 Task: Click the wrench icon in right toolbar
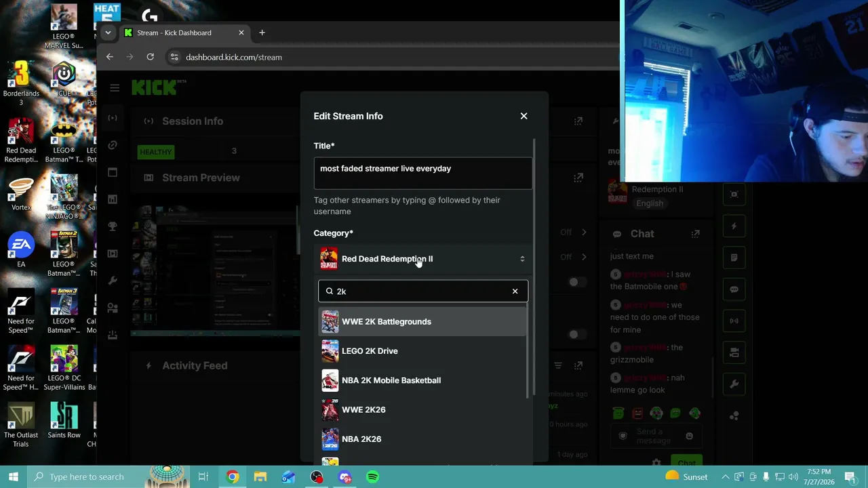(734, 384)
